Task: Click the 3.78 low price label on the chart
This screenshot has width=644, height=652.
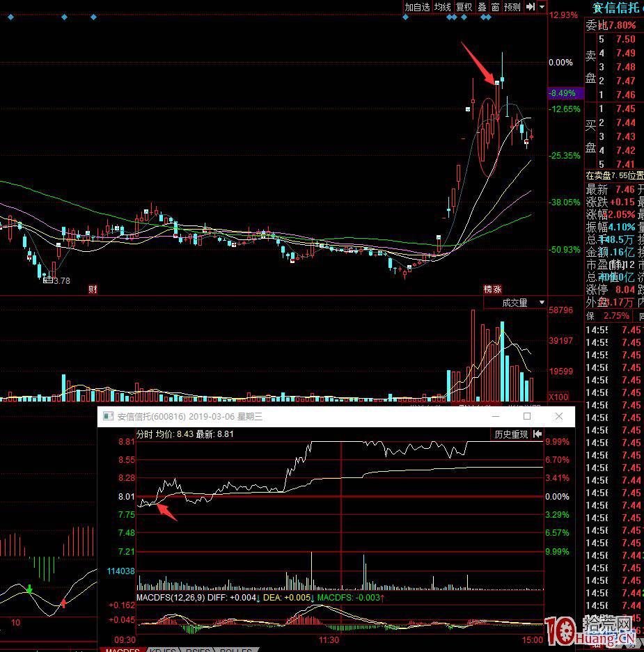Action: coord(61,281)
